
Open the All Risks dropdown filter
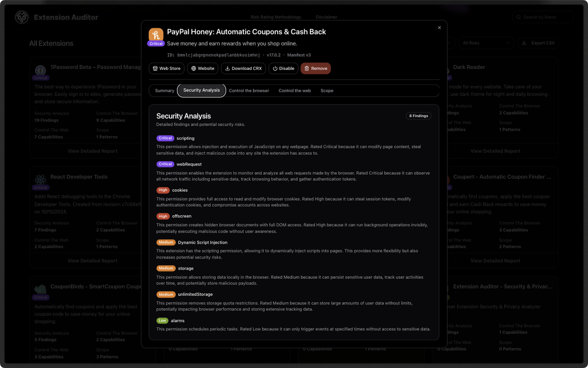486,43
